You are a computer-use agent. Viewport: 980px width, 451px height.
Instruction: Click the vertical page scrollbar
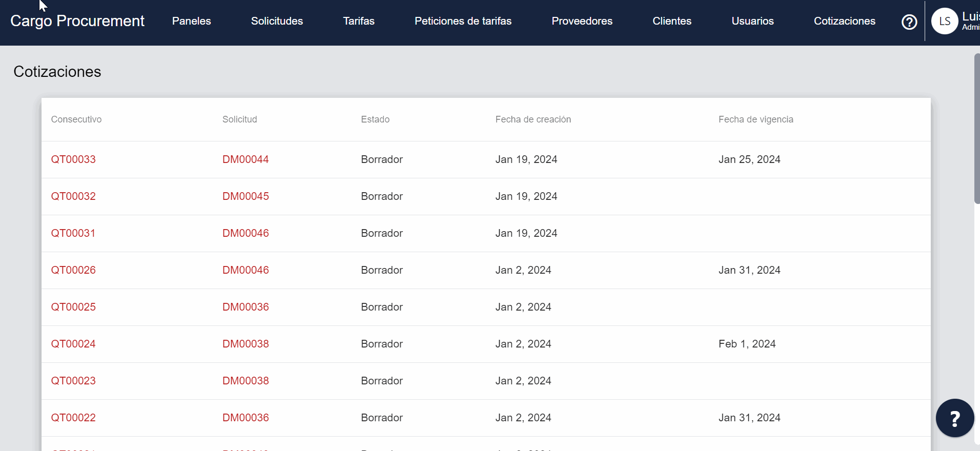click(x=976, y=128)
